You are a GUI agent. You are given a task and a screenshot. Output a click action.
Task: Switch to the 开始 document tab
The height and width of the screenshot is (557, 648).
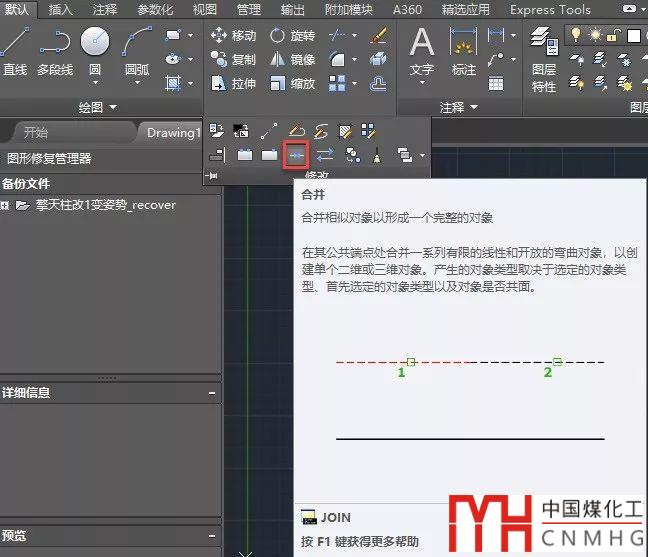pos(36,132)
